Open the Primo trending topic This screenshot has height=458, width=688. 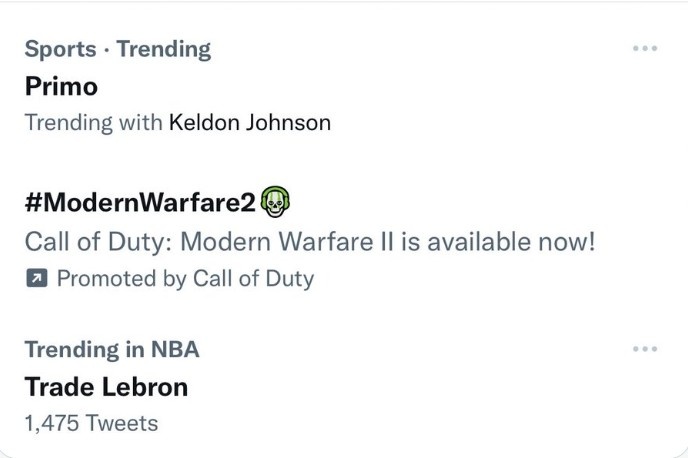(61, 86)
